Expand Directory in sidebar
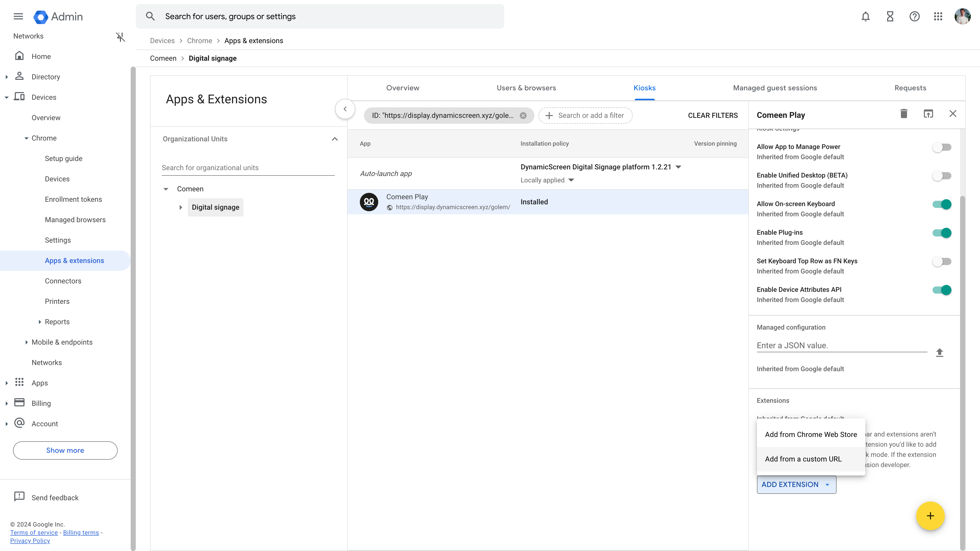980x551 pixels. (6, 77)
